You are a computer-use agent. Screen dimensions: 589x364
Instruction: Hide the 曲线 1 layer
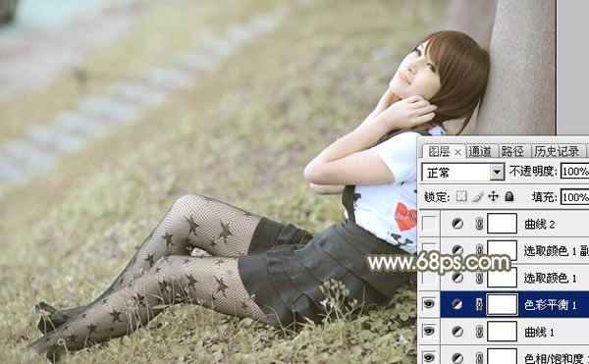coord(429,331)
